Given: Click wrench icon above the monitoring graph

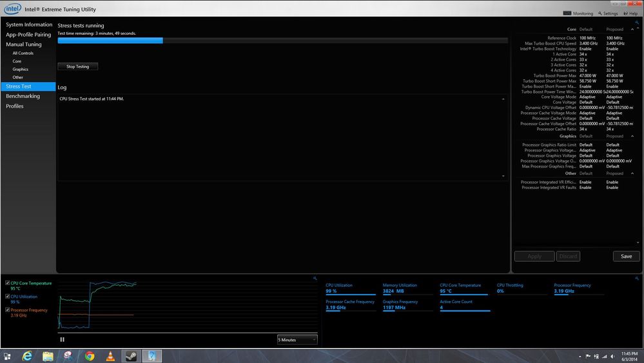Looking at the screenshot, I should [x=315, y=279].
